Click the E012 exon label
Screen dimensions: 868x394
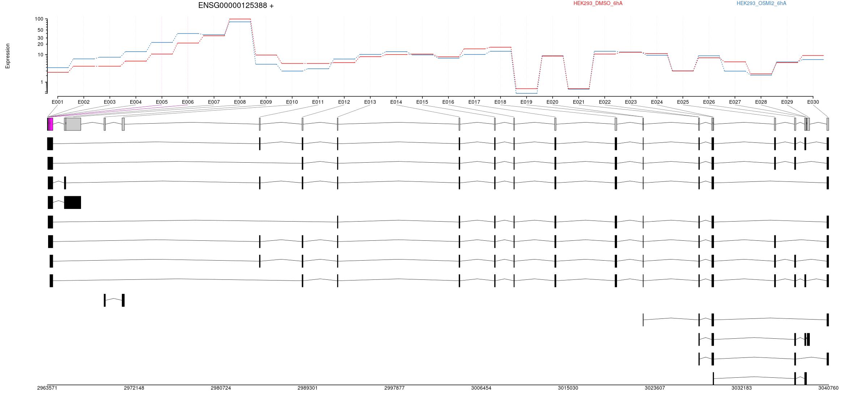pos(344,102)
